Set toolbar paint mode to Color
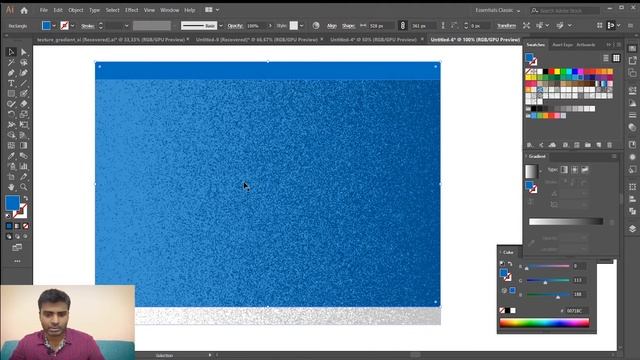The height and width of the screenshot is (360, 640). (x=9, y=226)
